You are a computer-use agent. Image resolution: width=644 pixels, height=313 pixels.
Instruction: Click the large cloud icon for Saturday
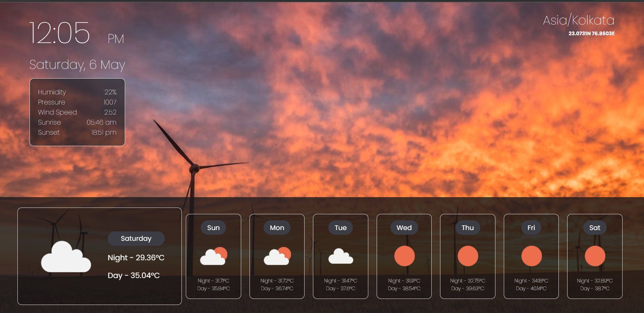[x=66, y=257]
